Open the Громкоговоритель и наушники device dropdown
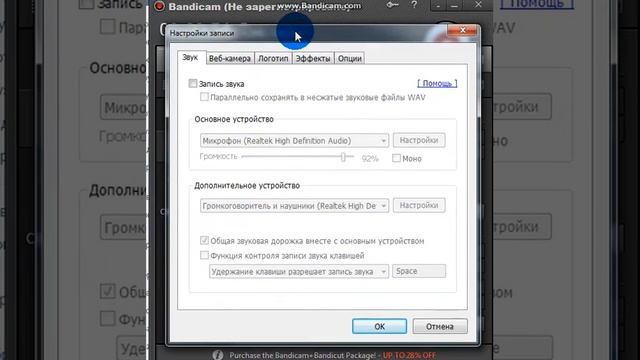Screen dimensions: 640x360 (294, 206)
